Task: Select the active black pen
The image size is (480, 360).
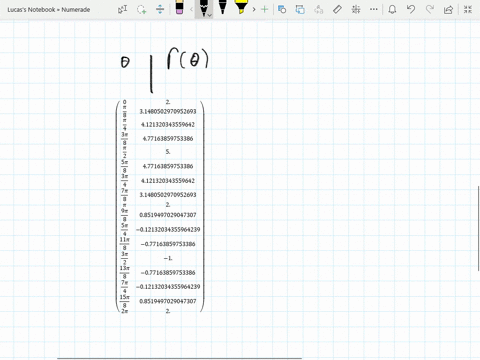Action: [x=203, y=8]
